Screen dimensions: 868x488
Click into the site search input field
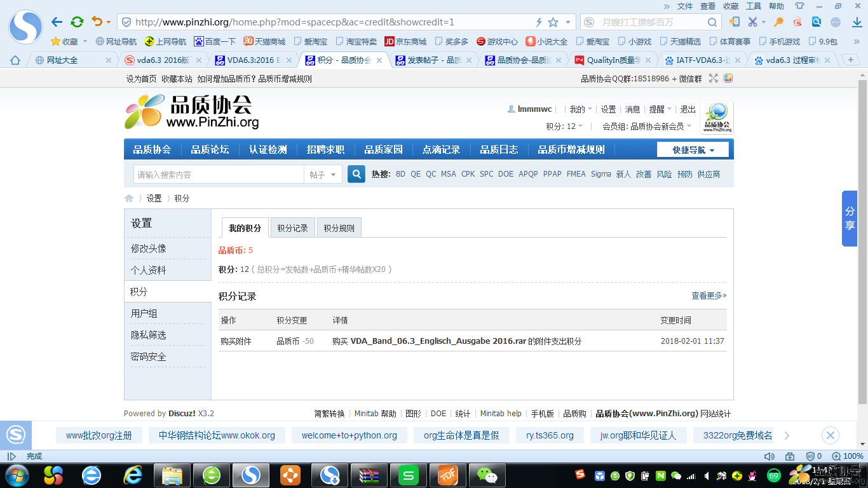(219, 175)
